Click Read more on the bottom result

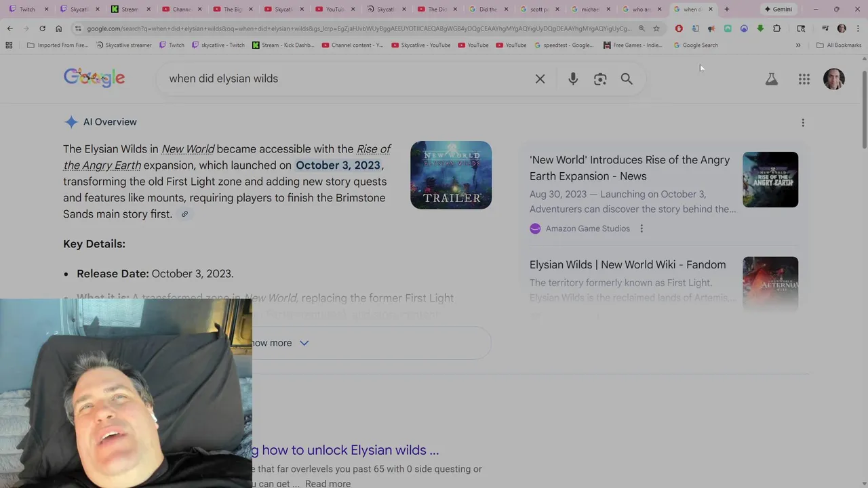(328, 484)
